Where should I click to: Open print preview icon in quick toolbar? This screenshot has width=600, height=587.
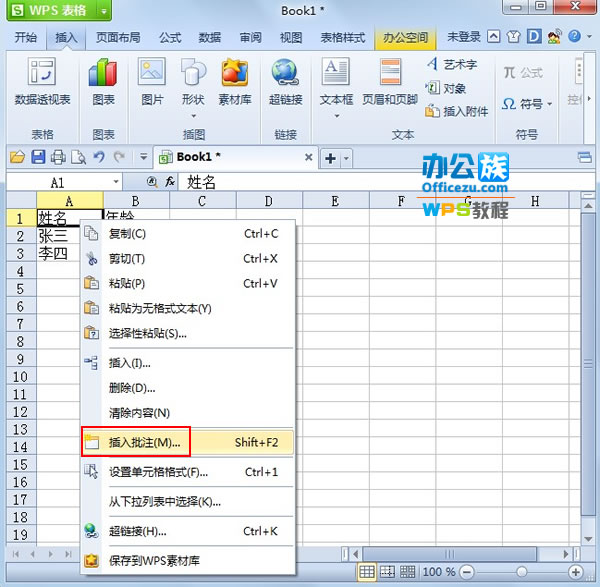pyautogui.click(x=78, y=157)
